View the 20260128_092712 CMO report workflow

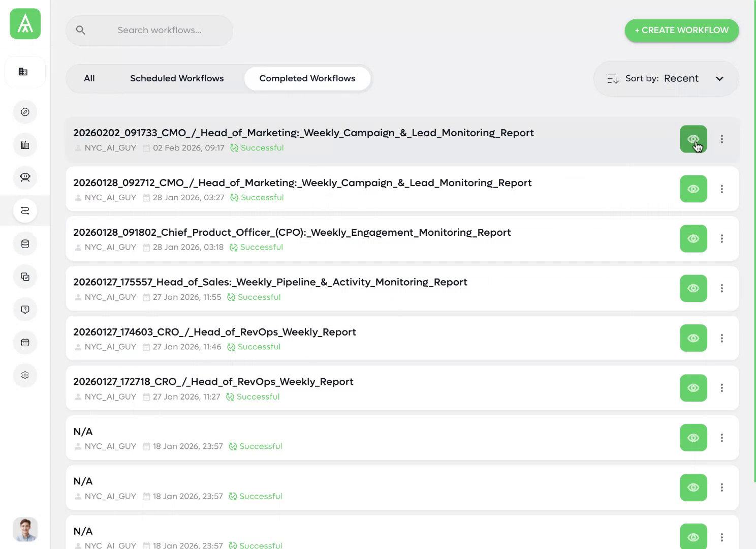pyautogui.click(x=694, y=189)
